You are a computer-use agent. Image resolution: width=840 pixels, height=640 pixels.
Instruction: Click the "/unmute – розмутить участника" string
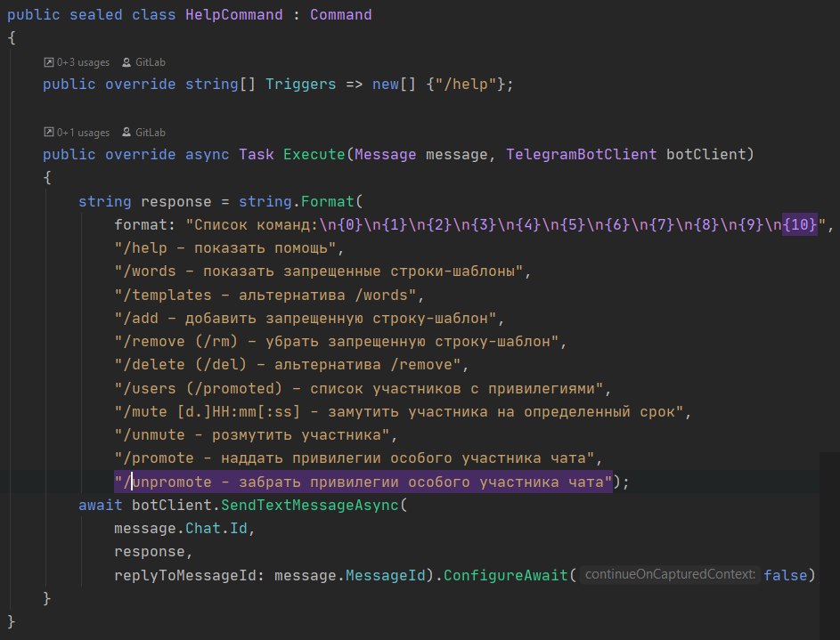click(x=252, y=435)
